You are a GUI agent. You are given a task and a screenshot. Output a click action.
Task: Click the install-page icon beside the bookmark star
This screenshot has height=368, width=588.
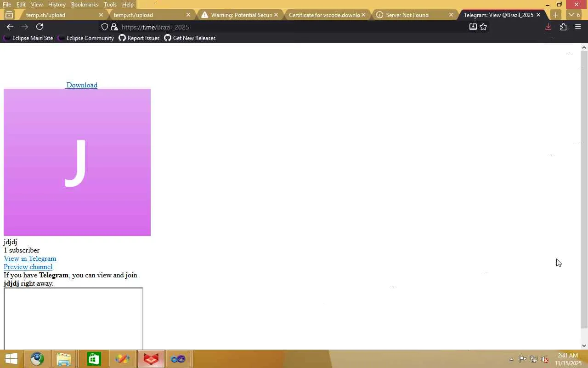pos(473,27)
